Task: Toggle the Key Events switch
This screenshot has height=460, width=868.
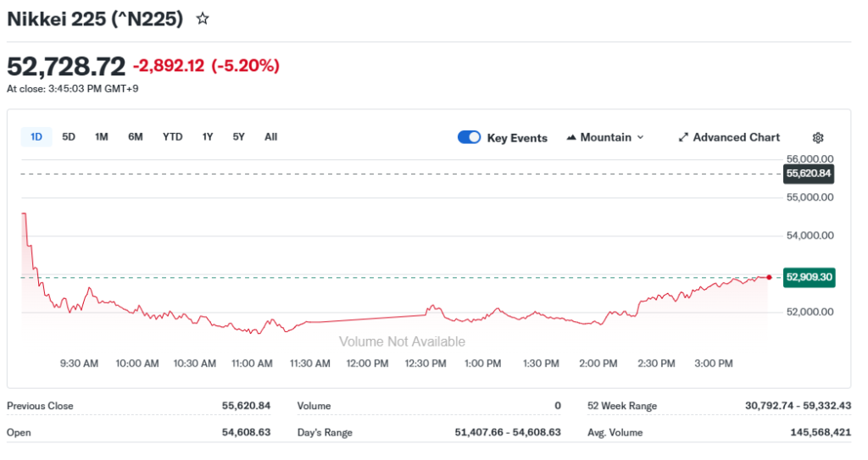Action: (x=469, y=137)
